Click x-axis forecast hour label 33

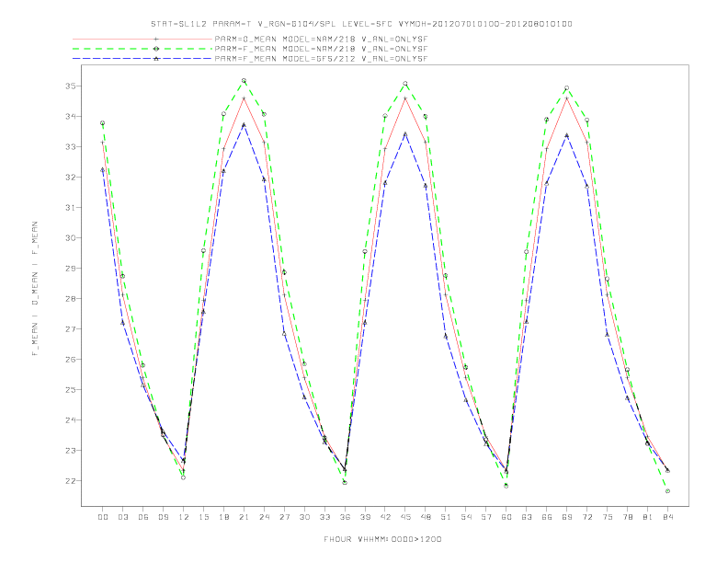tap(324, 517)
